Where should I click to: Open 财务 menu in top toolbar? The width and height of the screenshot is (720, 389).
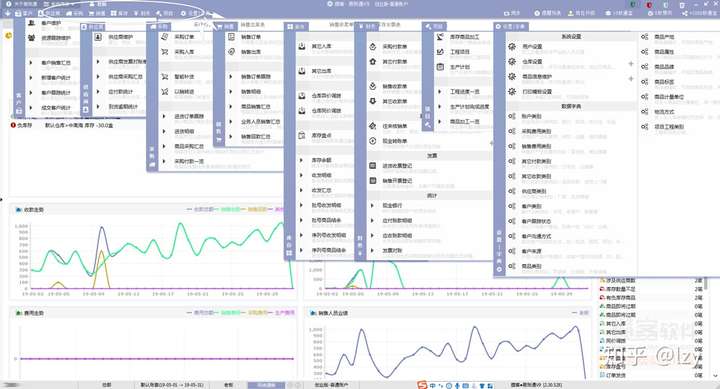142,13
